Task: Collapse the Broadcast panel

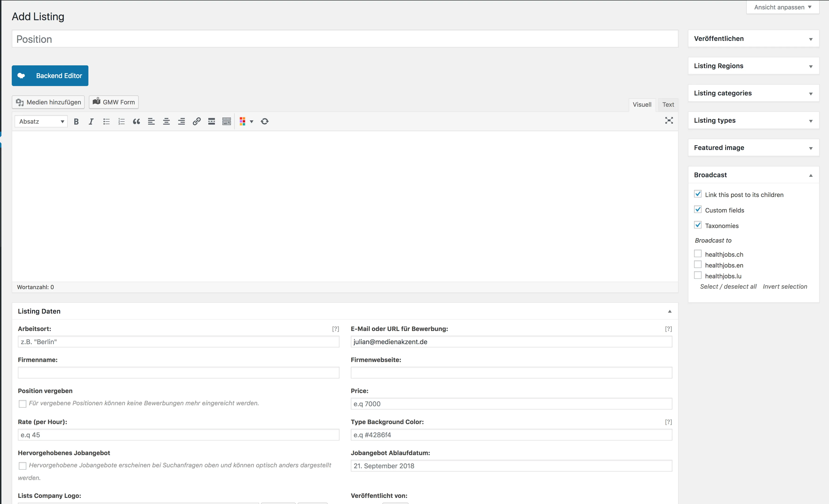Action: (810, 175)
